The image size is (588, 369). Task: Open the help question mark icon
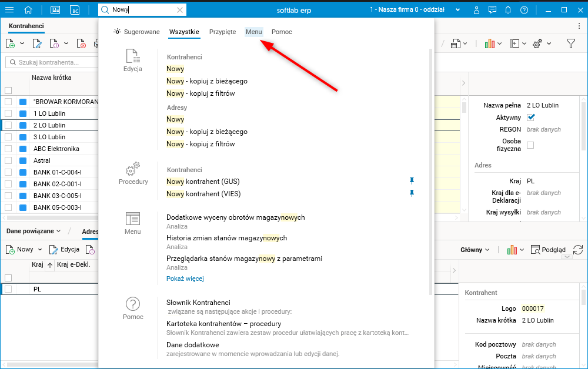[524, 10]
